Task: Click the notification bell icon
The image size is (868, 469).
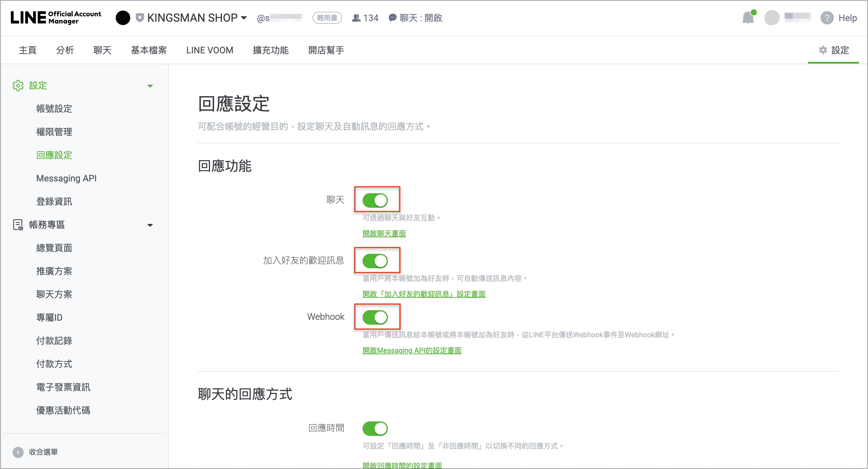Action: click(x=749, y=18)
